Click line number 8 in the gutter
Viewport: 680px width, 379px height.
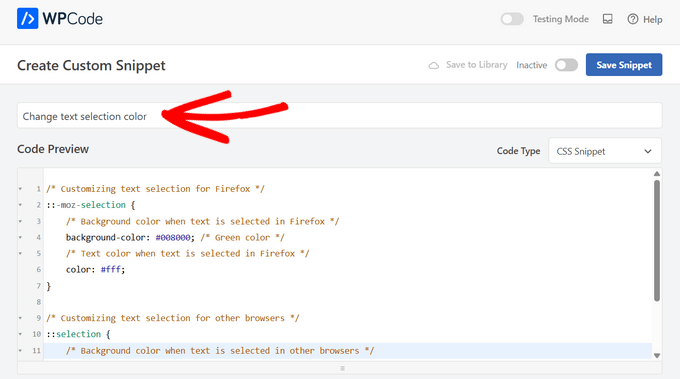pyautogui.click(x=39, y=302)
